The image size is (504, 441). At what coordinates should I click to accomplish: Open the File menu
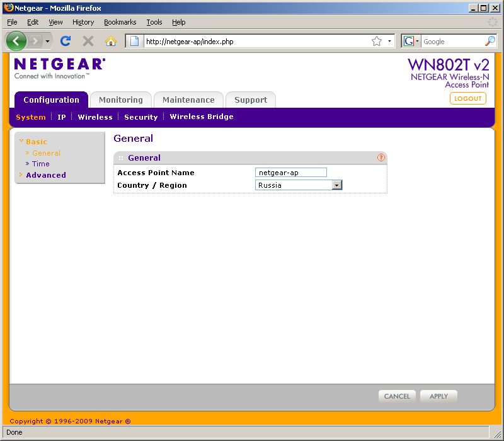click(x=12, y=22)
